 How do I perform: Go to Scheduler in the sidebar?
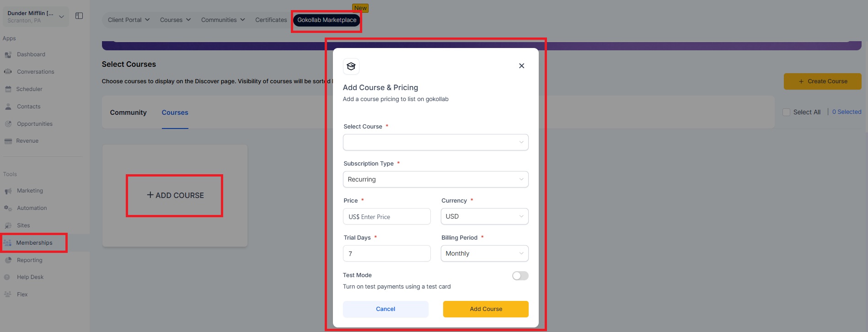pos(29,89)
